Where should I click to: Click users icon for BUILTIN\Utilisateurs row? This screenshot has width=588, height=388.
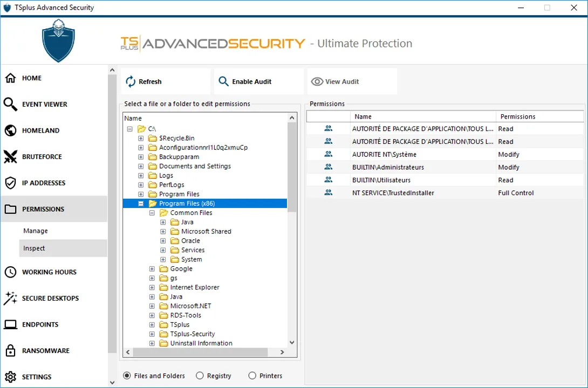328,180
